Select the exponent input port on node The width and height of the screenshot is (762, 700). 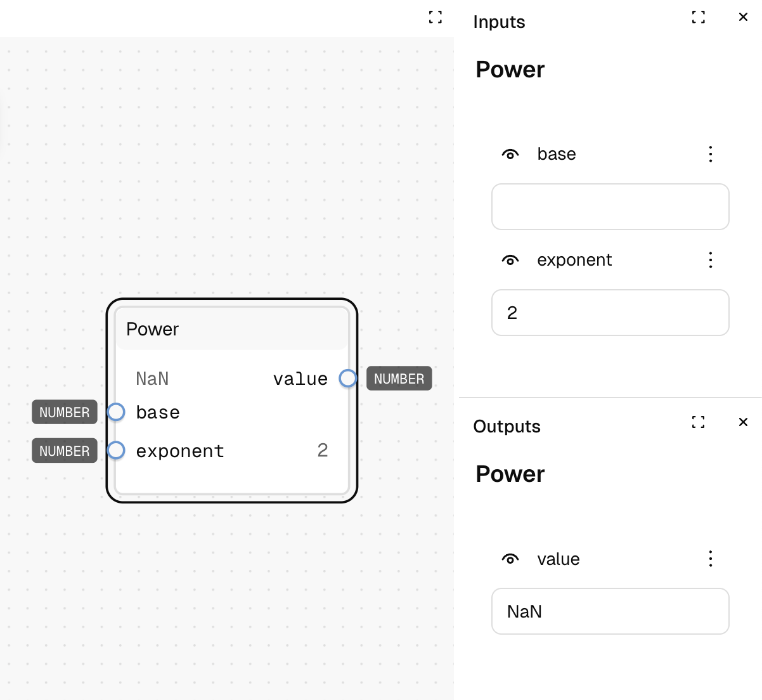116,451
